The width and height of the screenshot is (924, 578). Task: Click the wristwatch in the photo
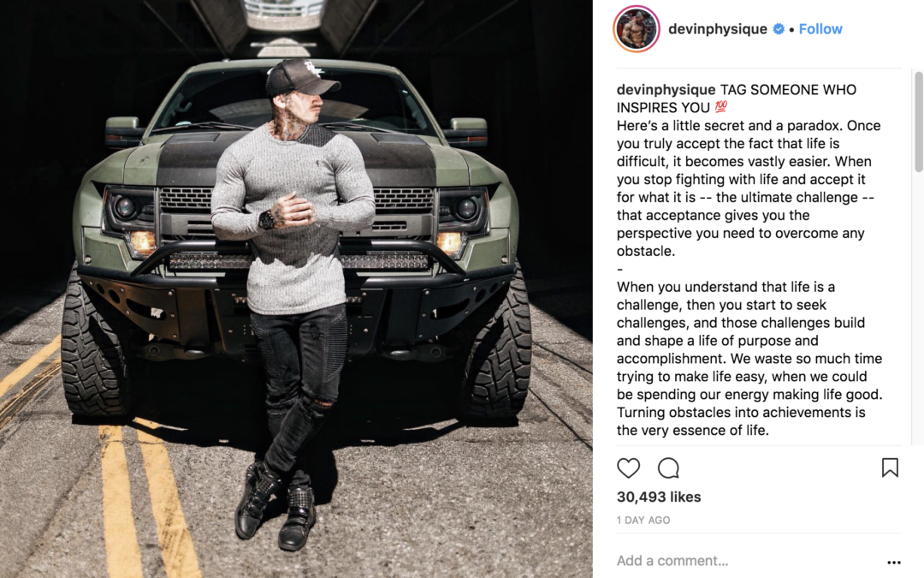coord(266,220)
